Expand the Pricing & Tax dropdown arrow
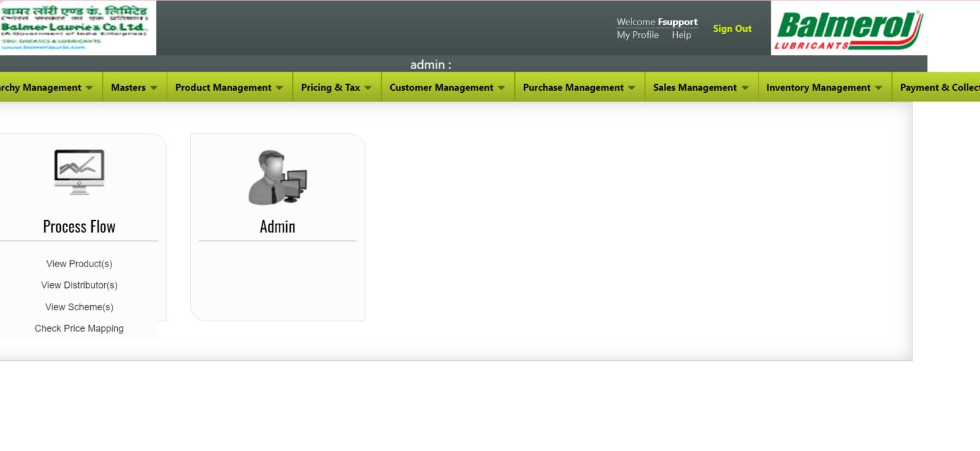980x451 pixels. 368,88
